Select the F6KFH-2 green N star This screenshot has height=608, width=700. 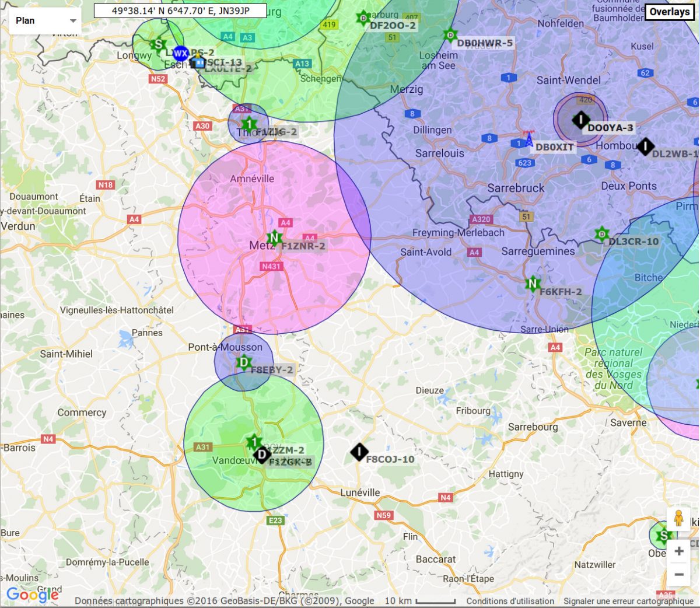pyautogui.click(x=532, y=284)
